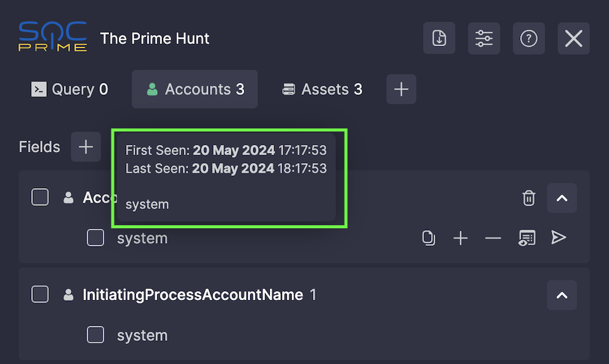Image resolution: width=609 pixels, height=364 pixels.
Task: Include system value with plus icon
Action: [460, 238]
